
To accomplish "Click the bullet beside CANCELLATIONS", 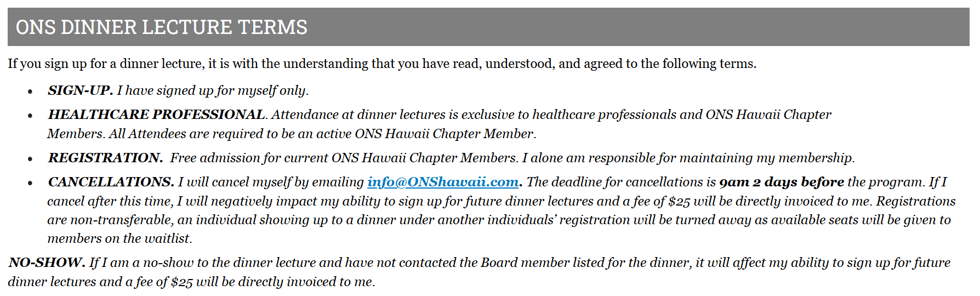I will (30, 183).
